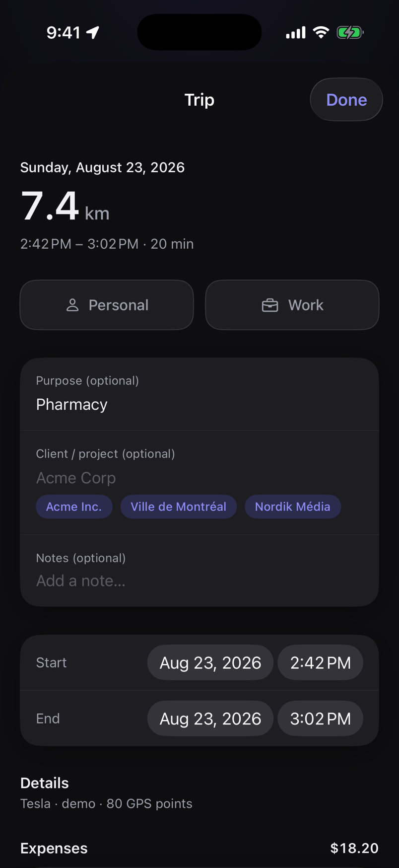This screenshot has width=399, height=868.
Task: Tap the briefcase icon on Work button
Action: [270, 305]
